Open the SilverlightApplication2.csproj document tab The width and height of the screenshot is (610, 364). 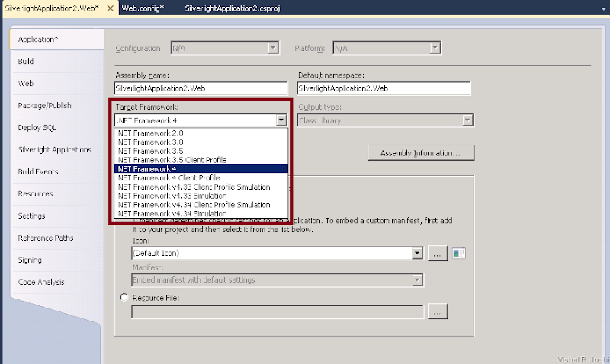pyautogui.click(x=233, y=8)
